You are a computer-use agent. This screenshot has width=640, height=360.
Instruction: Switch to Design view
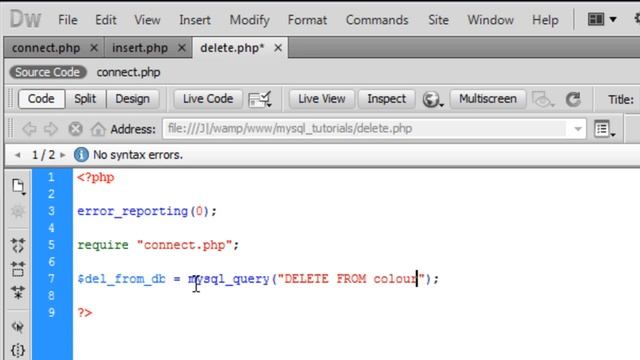point(132,99)
